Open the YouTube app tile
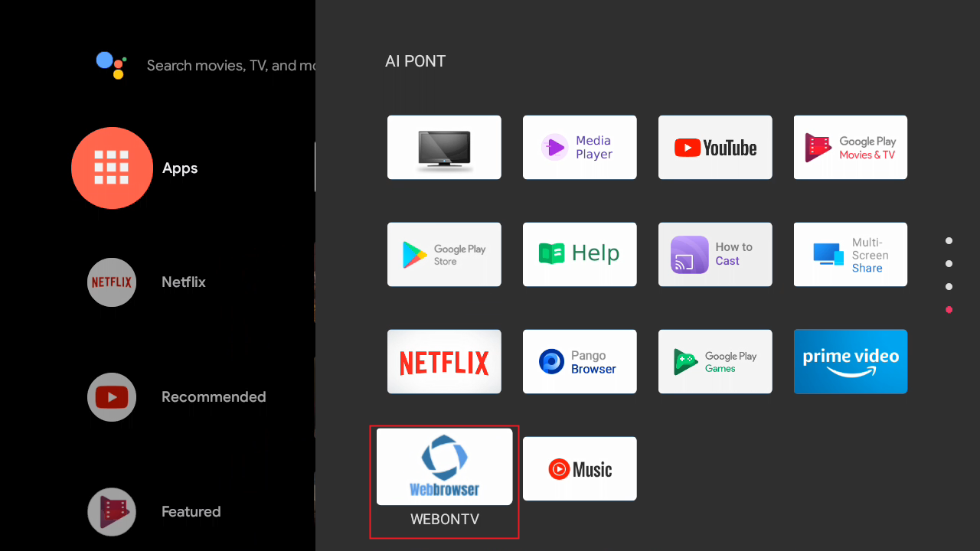Screen dimensions: 980x551 715,148
